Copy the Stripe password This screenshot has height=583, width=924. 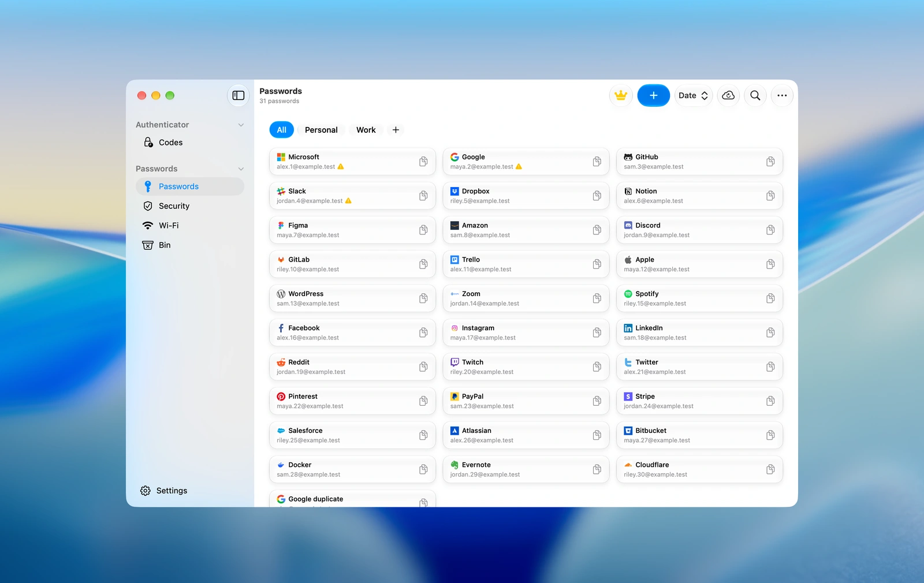(x=770, y=401)
